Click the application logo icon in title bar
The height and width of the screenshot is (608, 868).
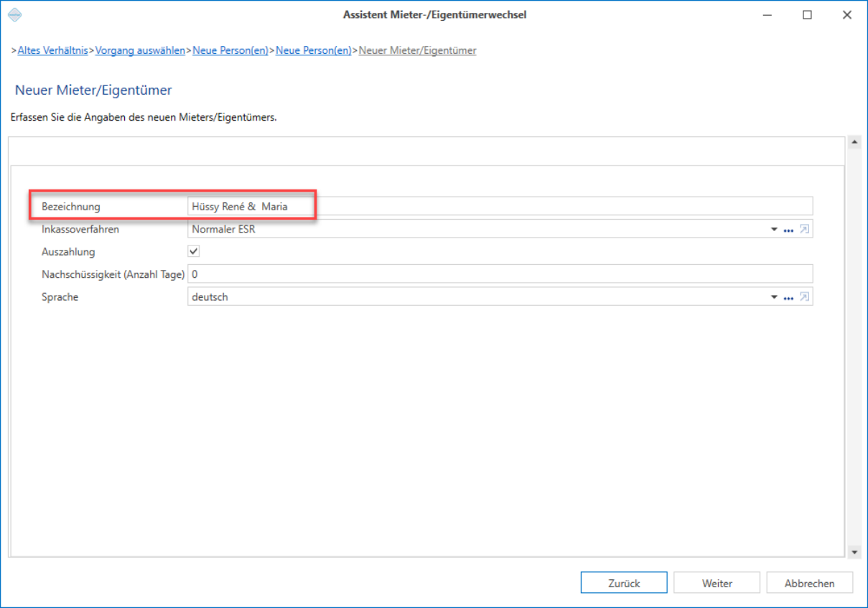tap(15, 15)
